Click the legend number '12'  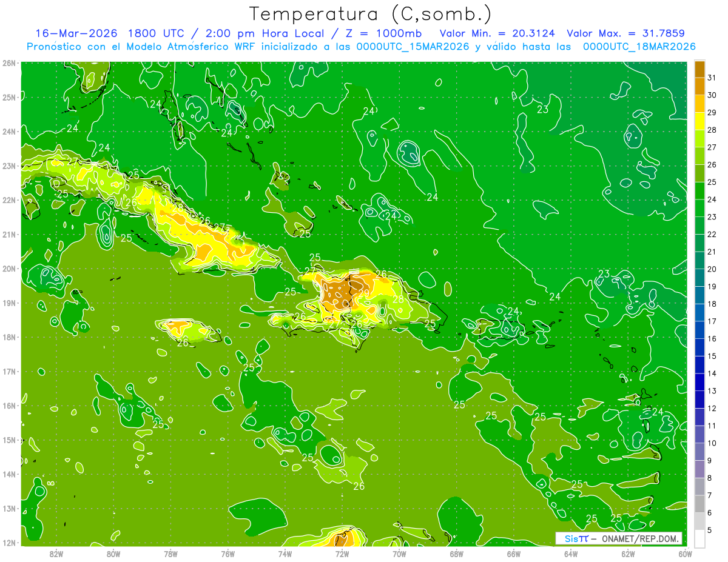click(x=712, y=408)
